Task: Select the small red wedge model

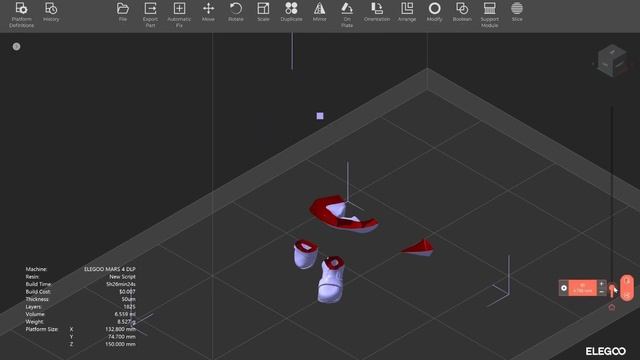Action: coord(417,248)
